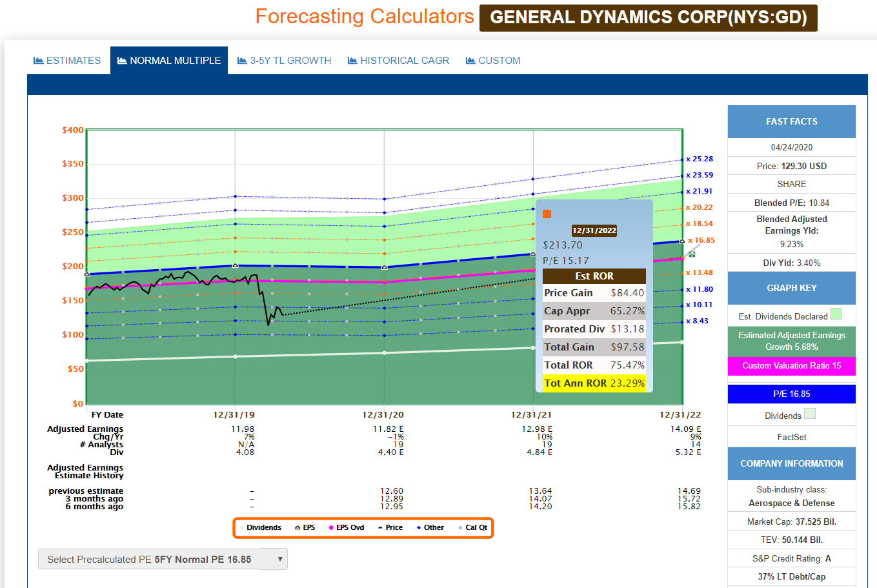Click Tot Ann ROR 23.29% row
877x588 pixels.
point(594,383)
